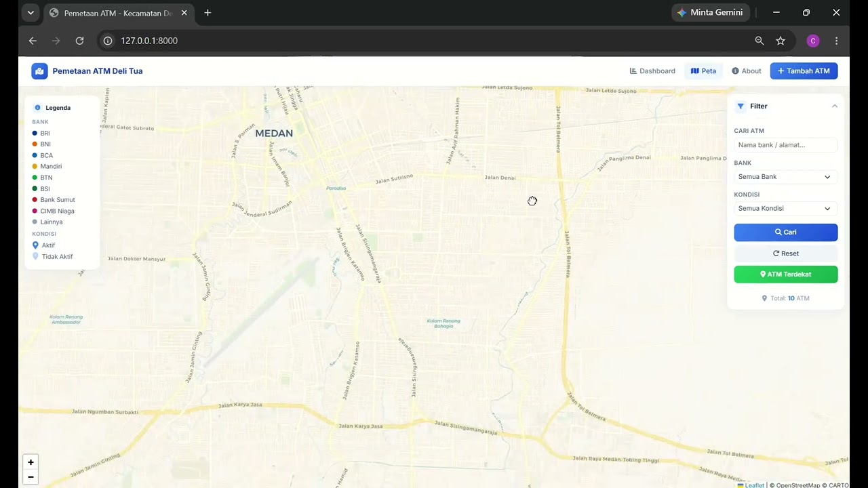Collapse the Filter panel chevron

(835, 106)
